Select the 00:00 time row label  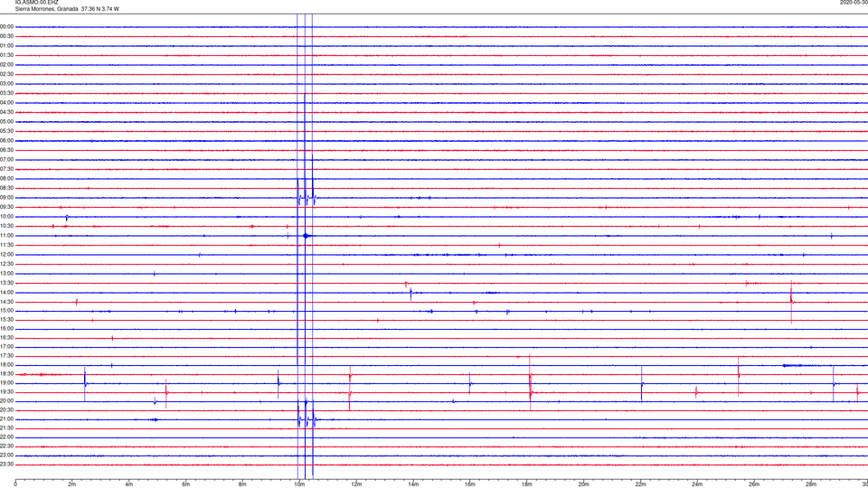click(6, 26)
